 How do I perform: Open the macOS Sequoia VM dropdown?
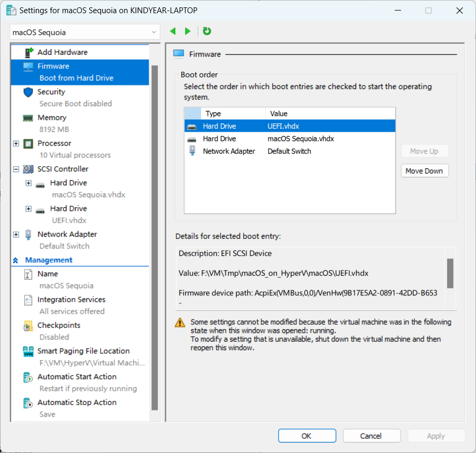(84, 32)
